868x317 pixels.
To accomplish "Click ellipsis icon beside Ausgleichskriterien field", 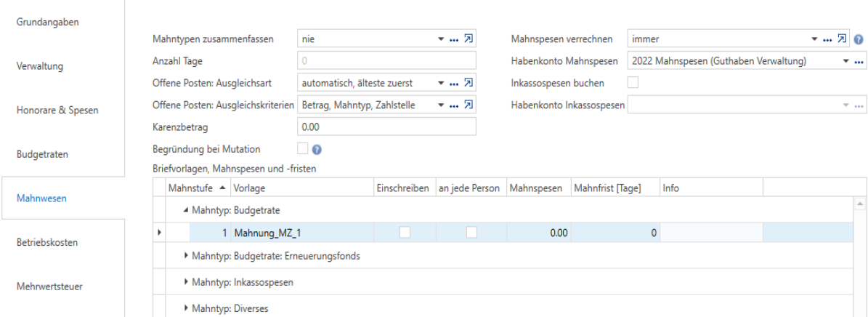I will [x=455, y=105].
